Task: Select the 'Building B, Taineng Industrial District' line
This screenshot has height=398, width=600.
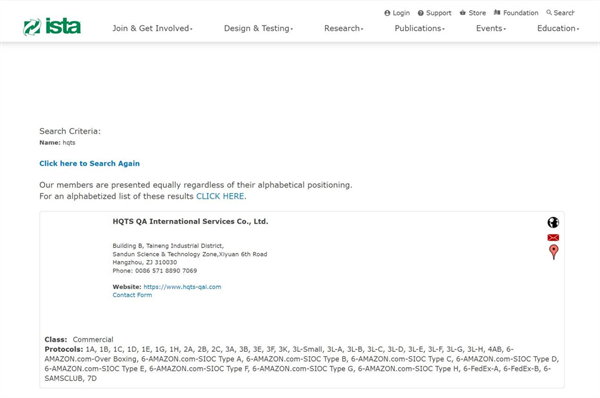Action: click(x=168, y=246)
